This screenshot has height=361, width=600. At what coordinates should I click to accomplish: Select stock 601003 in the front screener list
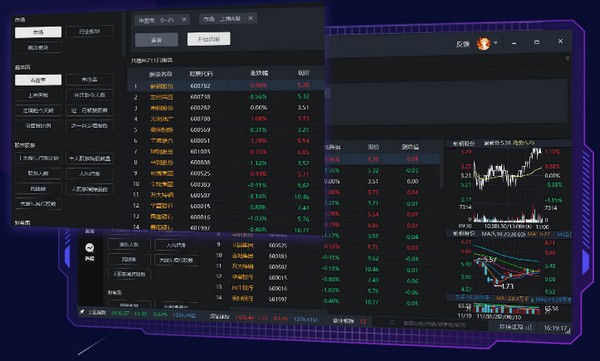point(226,152)
